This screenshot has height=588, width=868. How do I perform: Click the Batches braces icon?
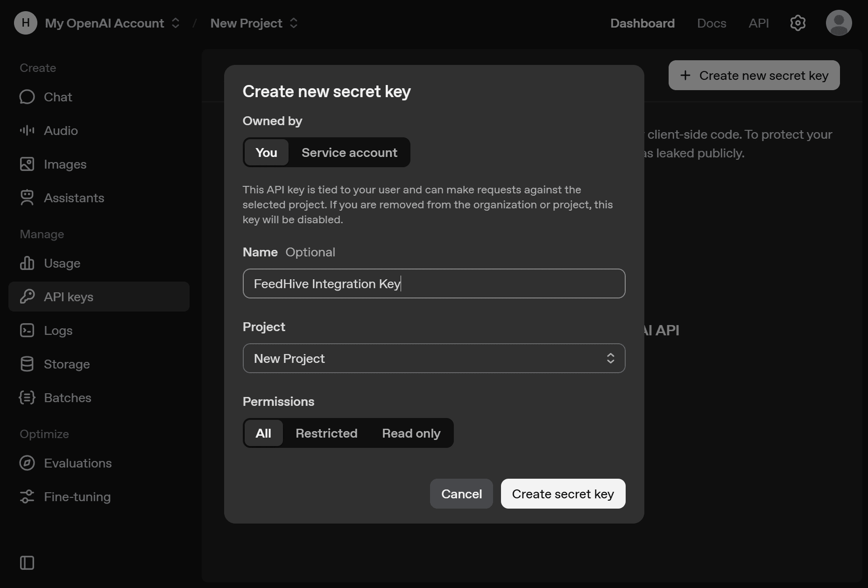[27, 397]
